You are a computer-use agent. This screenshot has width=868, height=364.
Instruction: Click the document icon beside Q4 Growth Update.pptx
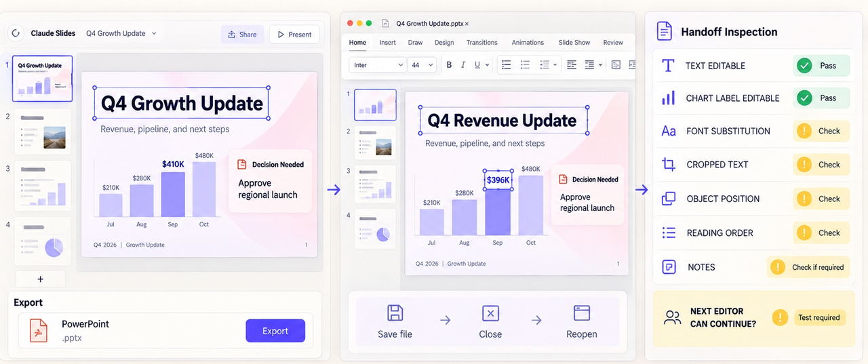point(385,23)
